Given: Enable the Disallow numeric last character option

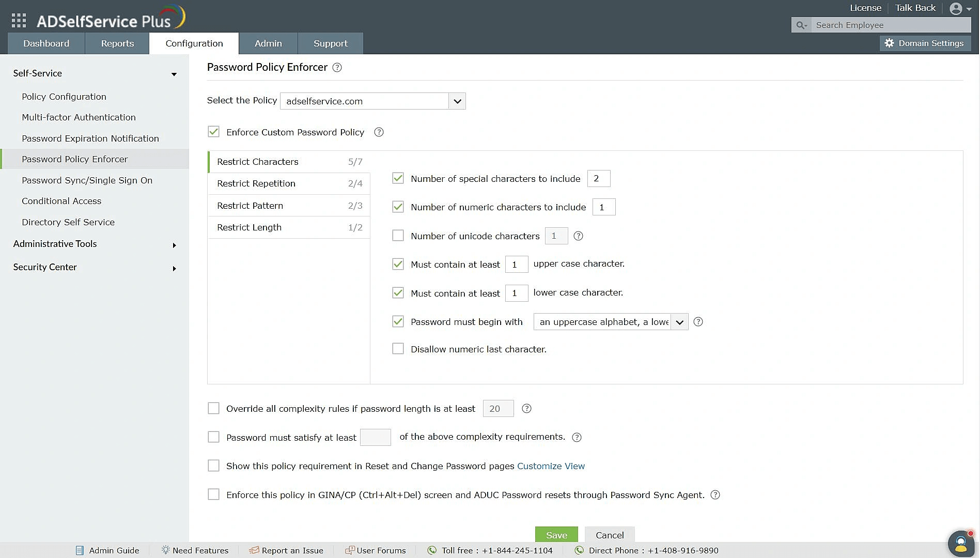Looking at the screenshot, I should (x=398, y=348).
